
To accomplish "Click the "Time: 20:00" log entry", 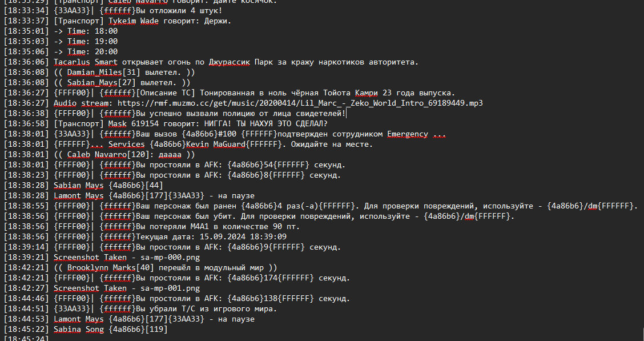I will (x=92, y=52).
